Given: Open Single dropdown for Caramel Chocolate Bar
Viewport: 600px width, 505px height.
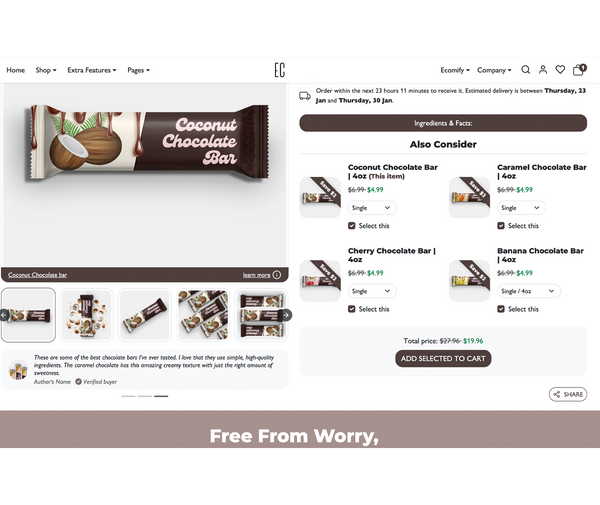Looking at the screenshot, I should point(521,208).
